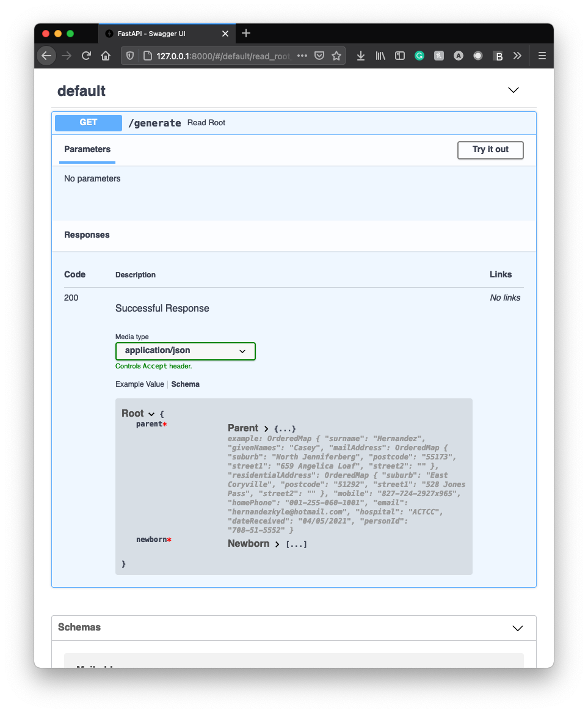The width and height of the screenshot is (588, 713).
Task: Click the blue GET method badge
Action: click(89, 123)
